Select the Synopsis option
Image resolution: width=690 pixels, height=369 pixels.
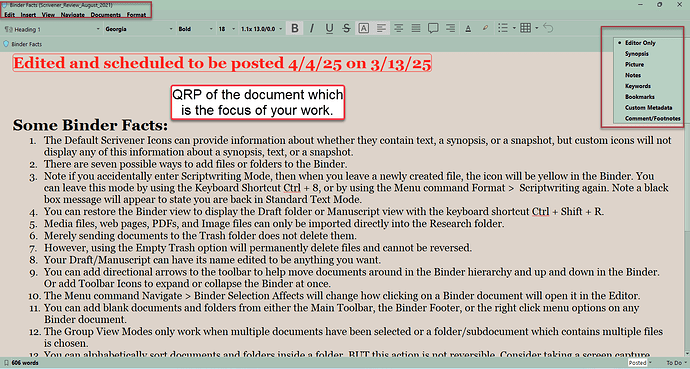tap(637, 54)
